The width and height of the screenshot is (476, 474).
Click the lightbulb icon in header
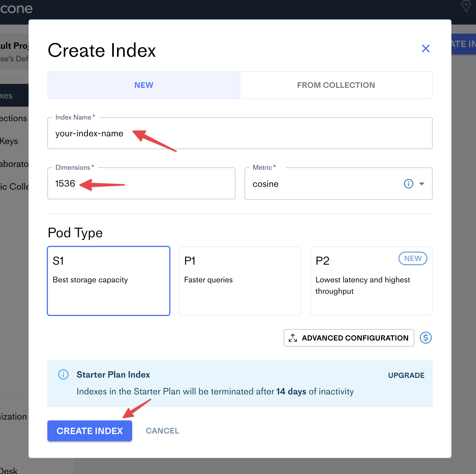(466, 5)
